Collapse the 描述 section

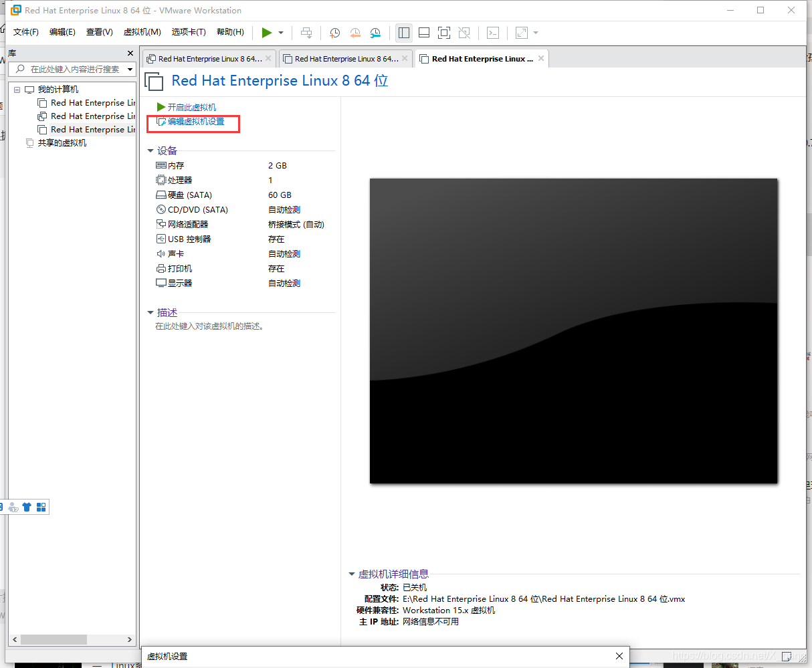pyautogui.click(x=150, y=313)
